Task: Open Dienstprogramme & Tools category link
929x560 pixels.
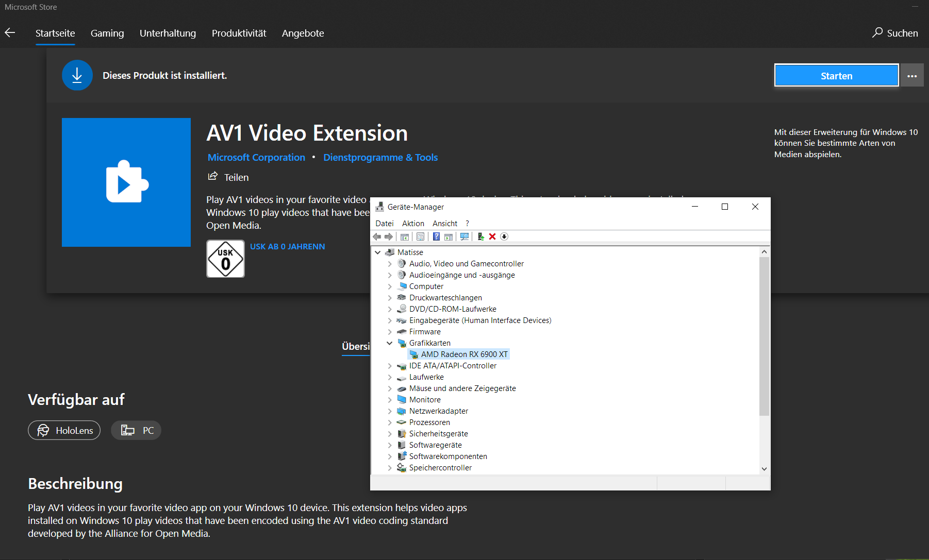Action: point(380,157)
